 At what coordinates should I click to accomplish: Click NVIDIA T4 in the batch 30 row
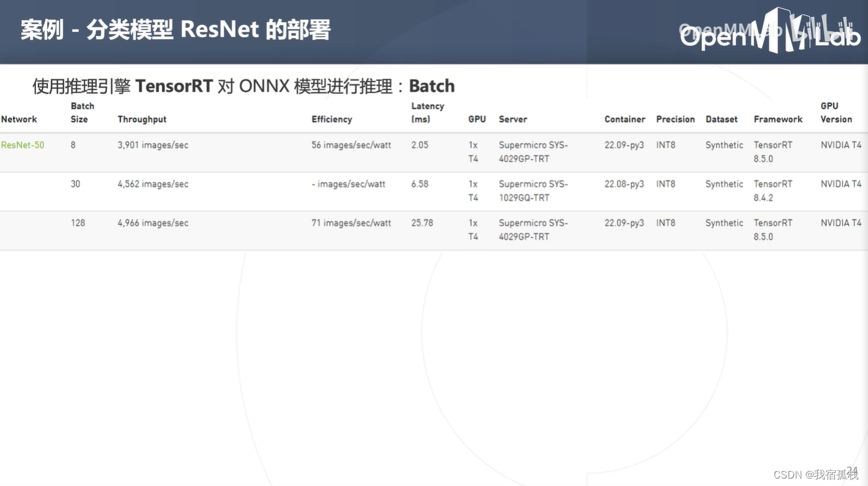pyautogui.click(x=841, y=185)
